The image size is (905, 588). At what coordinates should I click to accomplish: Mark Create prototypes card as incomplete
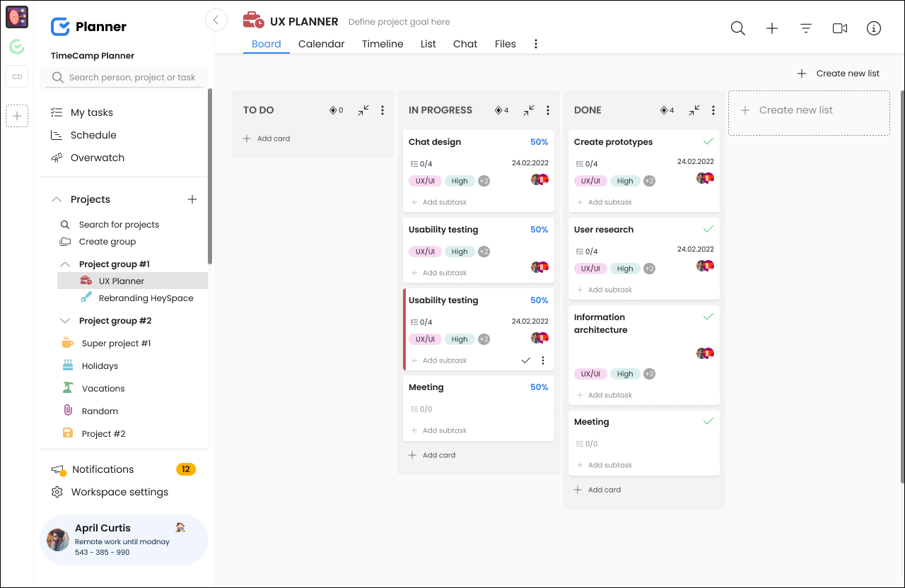pos(708,141)
